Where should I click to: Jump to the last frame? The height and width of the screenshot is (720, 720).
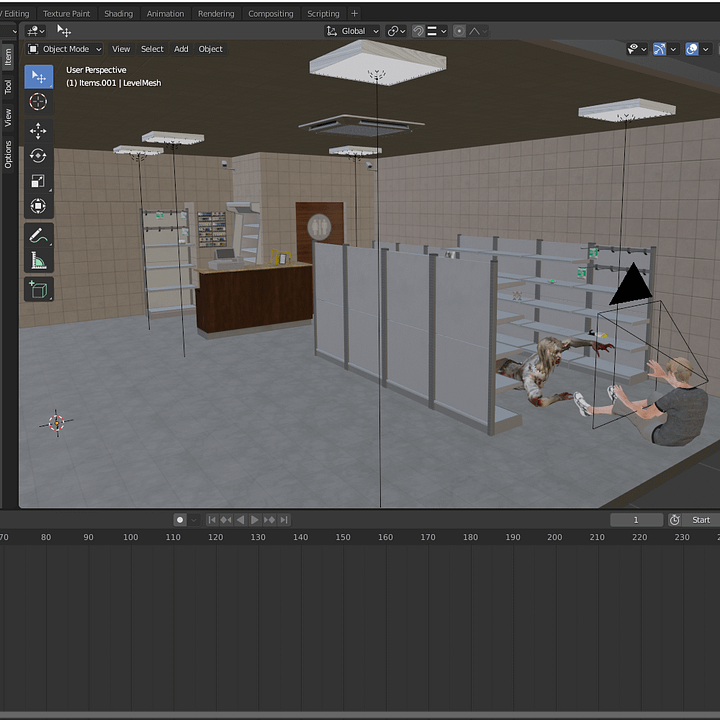tap(284, 520)
